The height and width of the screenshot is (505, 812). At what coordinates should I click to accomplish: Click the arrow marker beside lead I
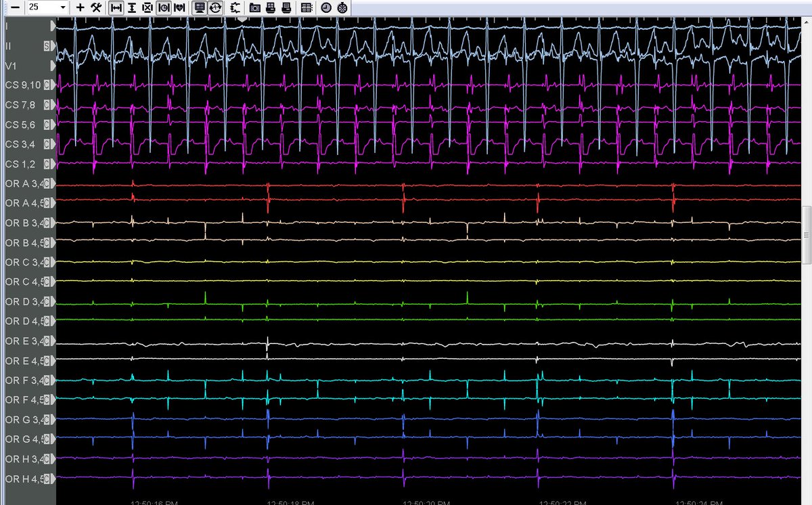pos(53,26)
